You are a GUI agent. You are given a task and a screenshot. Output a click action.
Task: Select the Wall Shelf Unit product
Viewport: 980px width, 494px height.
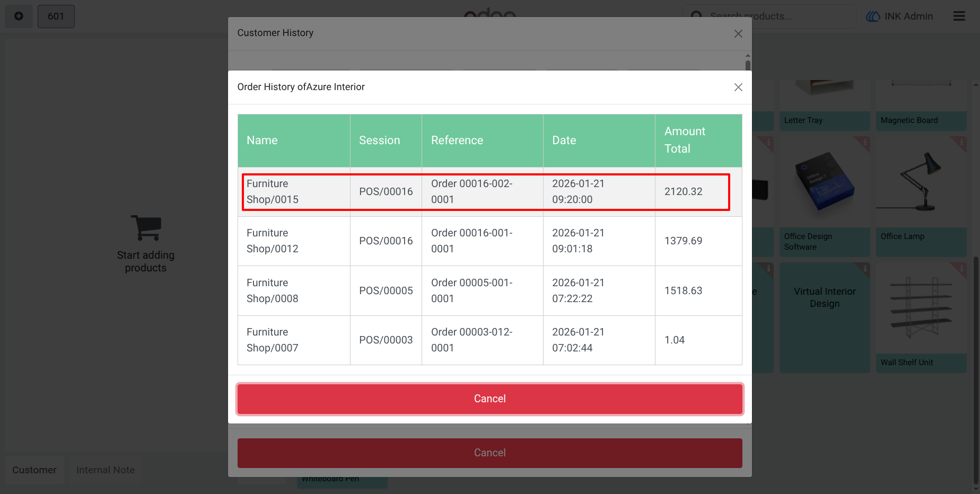coord(921,318)
